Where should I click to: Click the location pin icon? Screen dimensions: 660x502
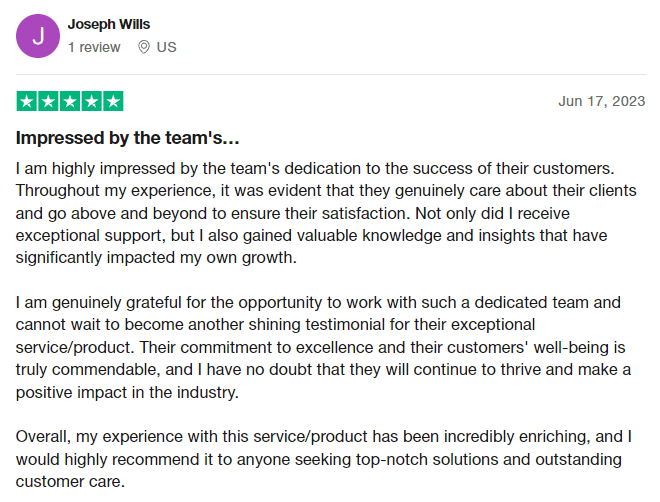pyautogui.click(x=144, y=47)
